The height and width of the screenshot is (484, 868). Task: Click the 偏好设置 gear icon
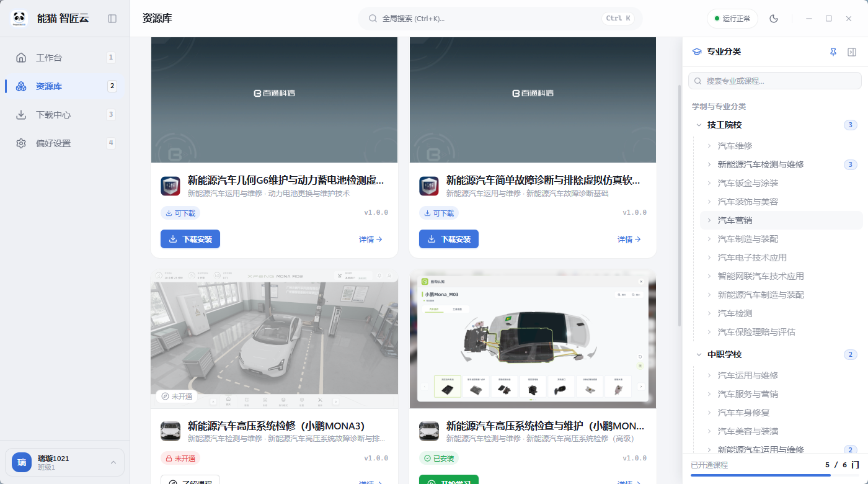click(x=21, y=143)
